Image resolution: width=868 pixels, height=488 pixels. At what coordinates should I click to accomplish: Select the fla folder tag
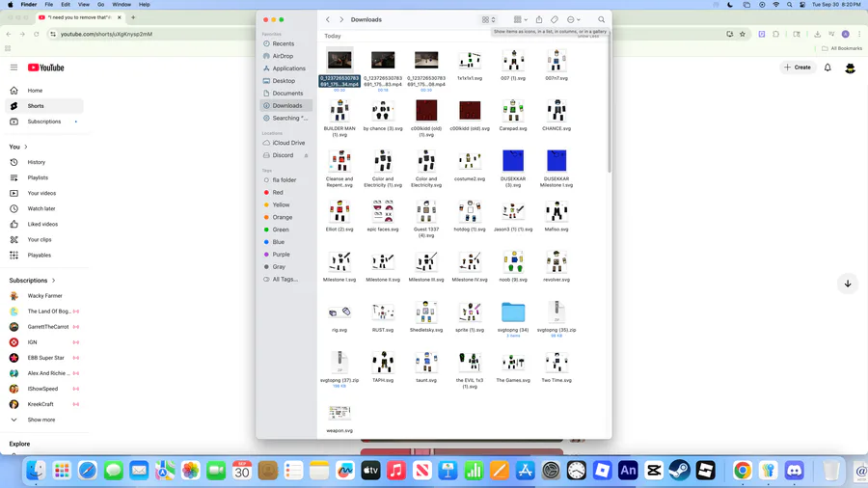285,179
